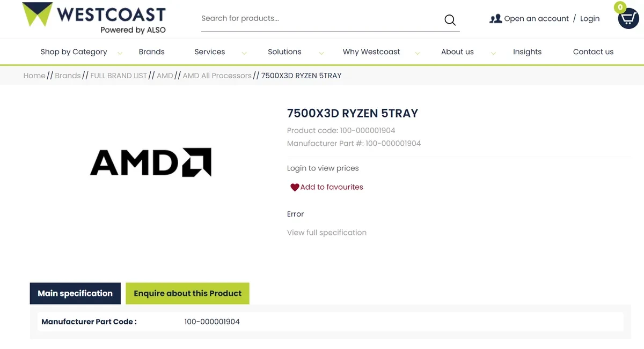
Task: Expand the Shop by Category dropdown
Action: (x=120, y=53)
